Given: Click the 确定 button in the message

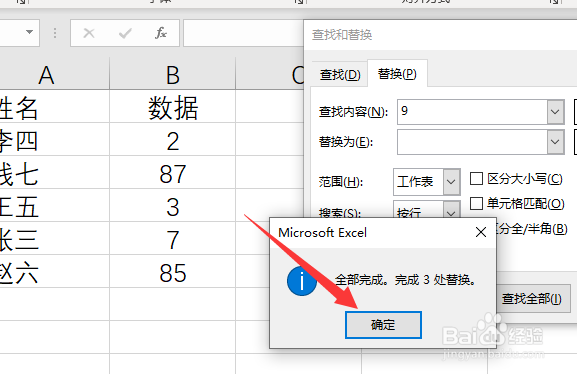Looking at the screenshot, I should click(383, 325).
